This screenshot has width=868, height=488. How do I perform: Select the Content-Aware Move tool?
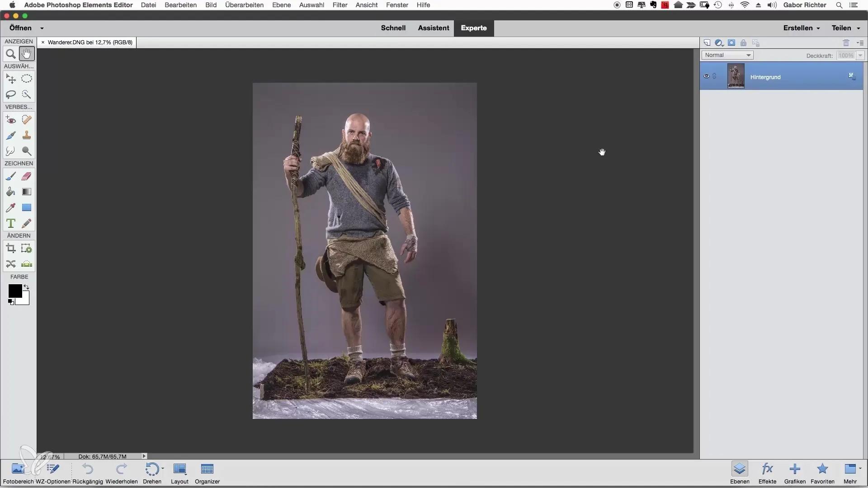(11, 264)
